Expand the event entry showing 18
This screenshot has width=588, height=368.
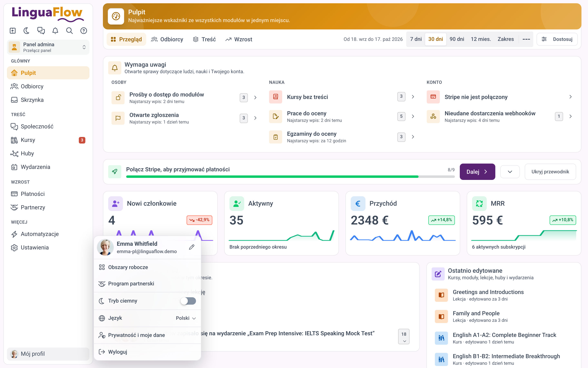(x=404, y=337)
